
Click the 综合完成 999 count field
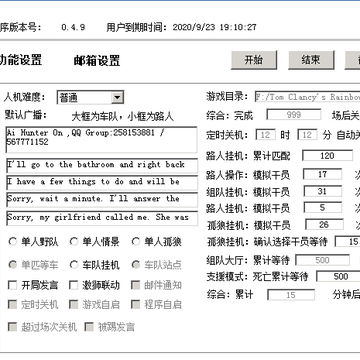pos(294,115)
